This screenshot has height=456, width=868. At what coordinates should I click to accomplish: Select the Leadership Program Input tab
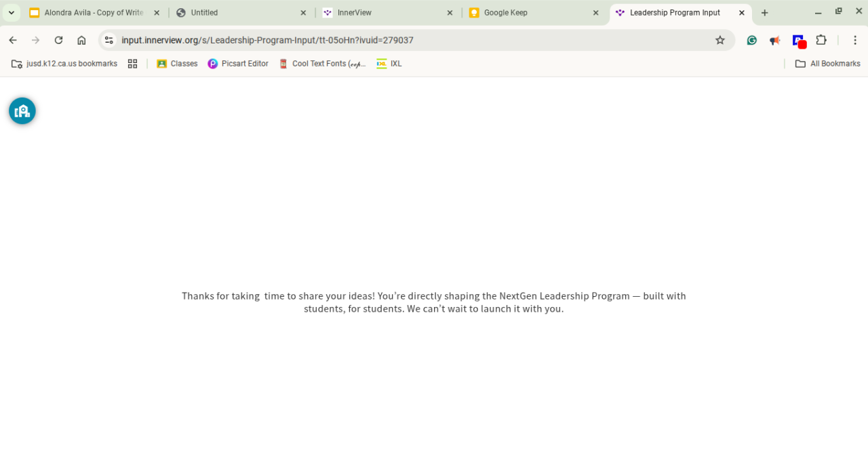pos(680,13)
